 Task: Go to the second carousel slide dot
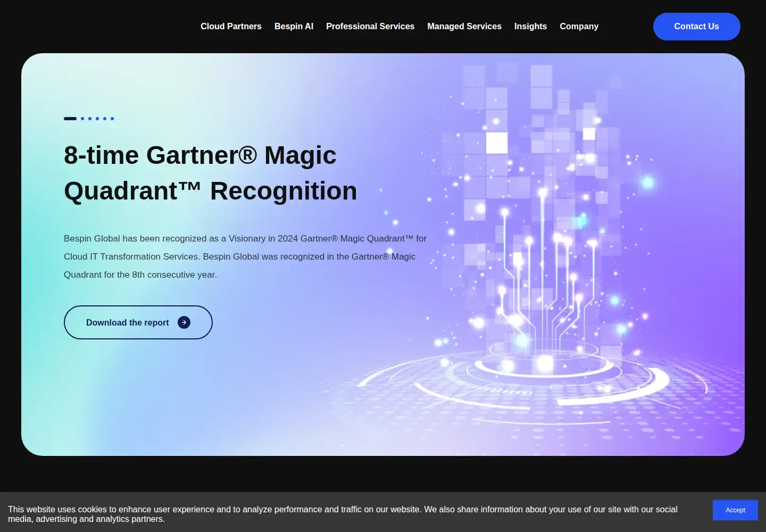click(82, 119)
